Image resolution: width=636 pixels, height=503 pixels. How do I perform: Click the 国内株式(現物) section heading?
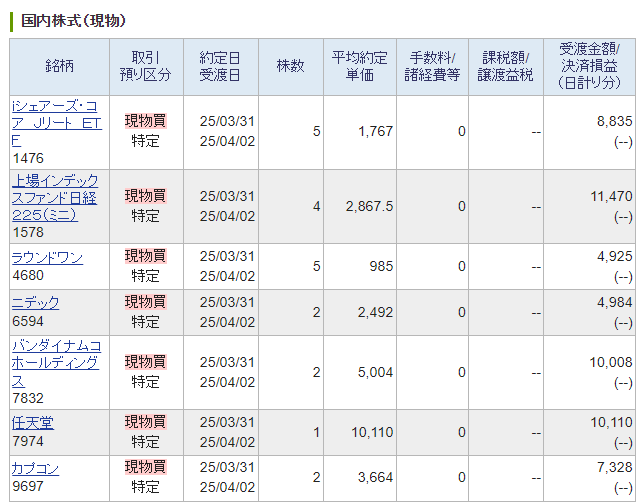73,21
